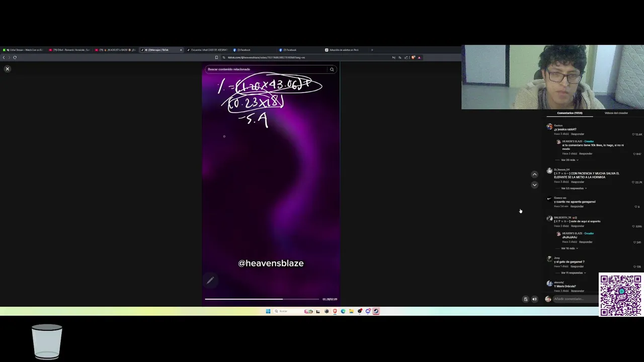Viewport: 644px width, 362px height.
Task: Switch to 'Adopción de adultos en Perú' tab
Action: click(344, 50)
